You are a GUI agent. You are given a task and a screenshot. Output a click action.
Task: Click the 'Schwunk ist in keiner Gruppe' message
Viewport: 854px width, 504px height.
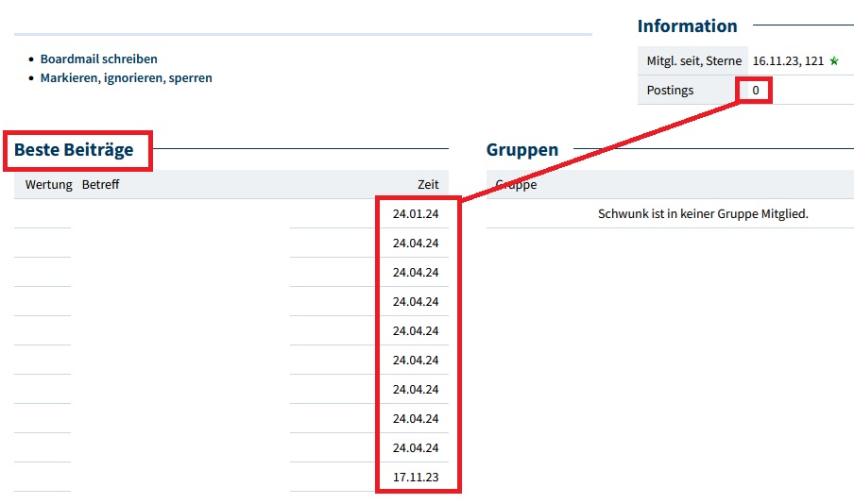pos(703,214)
